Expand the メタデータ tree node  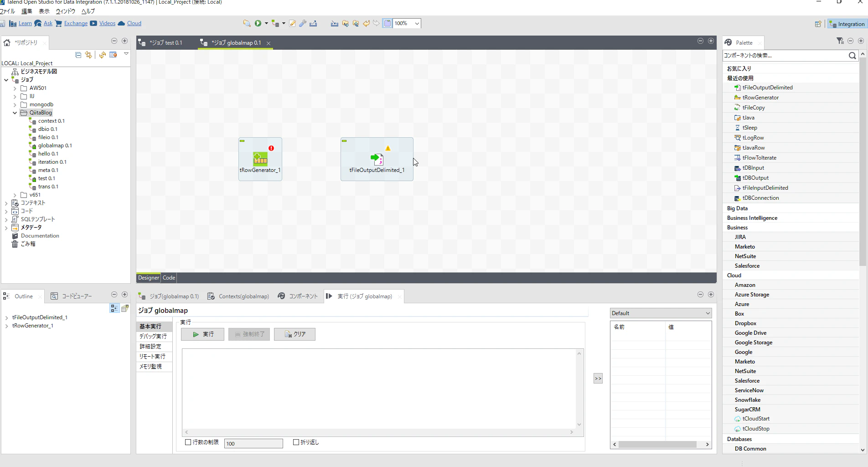click(x=6, y=228)
